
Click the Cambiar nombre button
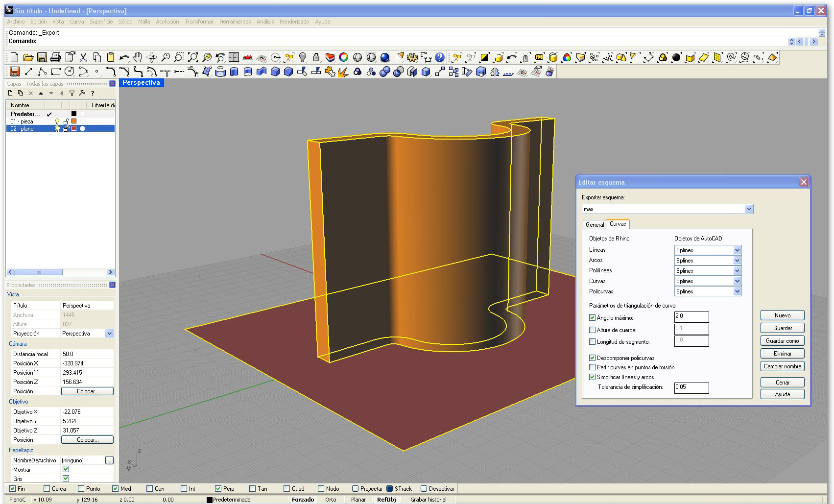coord(782,366)
